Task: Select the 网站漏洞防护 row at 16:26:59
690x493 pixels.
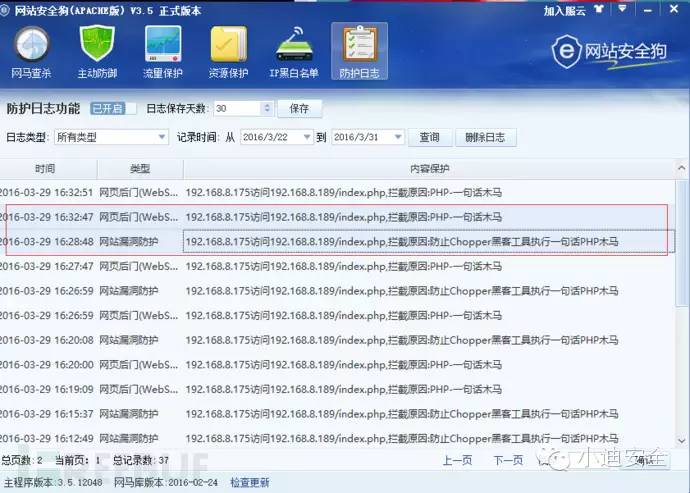Action: [337, 291]
